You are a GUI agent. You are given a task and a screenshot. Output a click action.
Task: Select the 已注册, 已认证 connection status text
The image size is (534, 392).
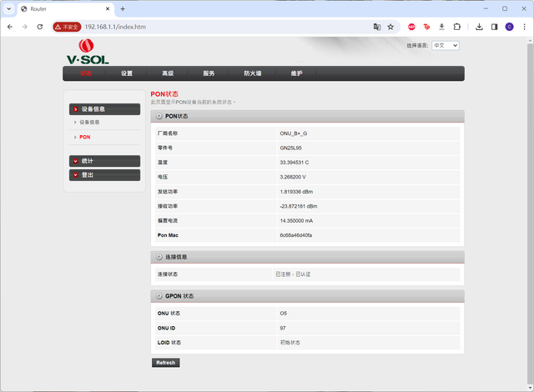point(293,274)
